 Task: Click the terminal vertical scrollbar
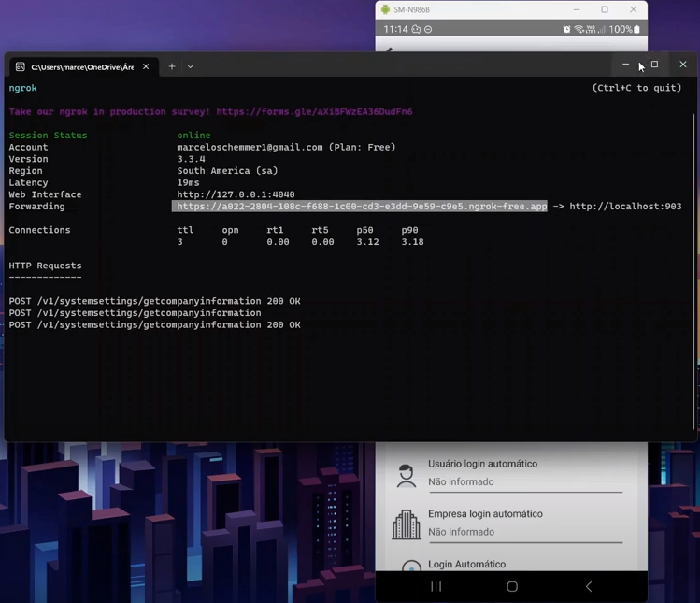pyautogui.click(x=693, y=272)
